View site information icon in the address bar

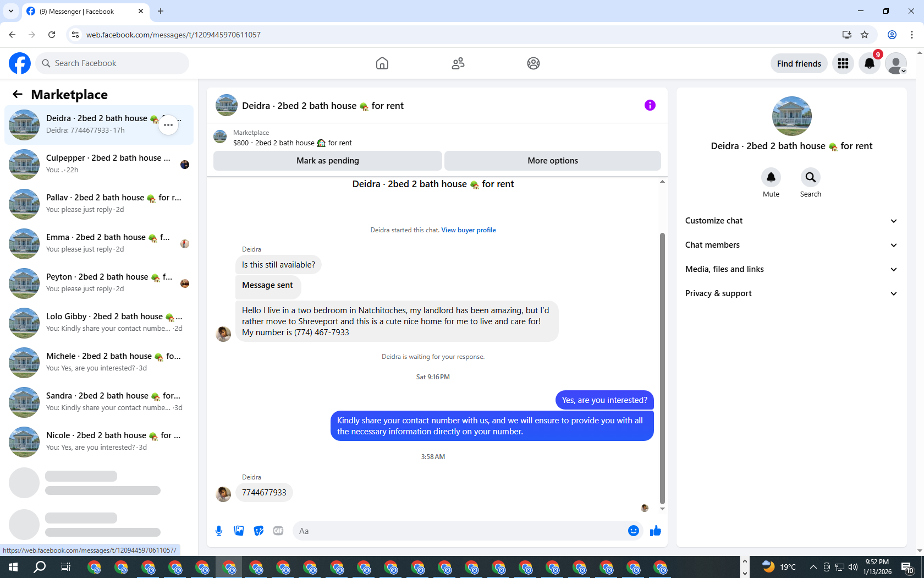(x=75, y=35)
